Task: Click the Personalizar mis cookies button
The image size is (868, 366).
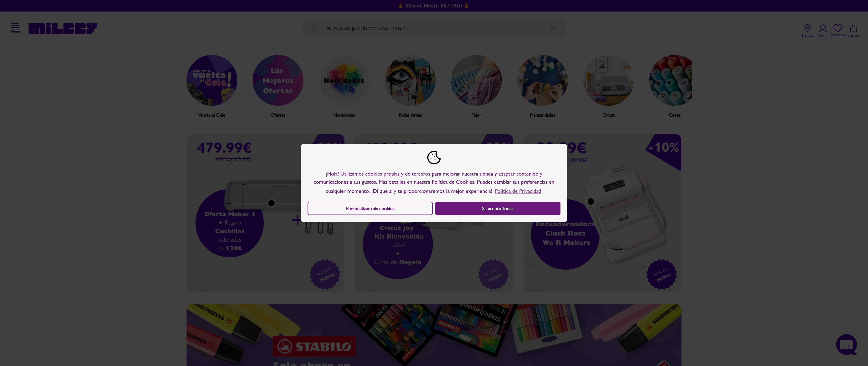Action: pos(370,208)
